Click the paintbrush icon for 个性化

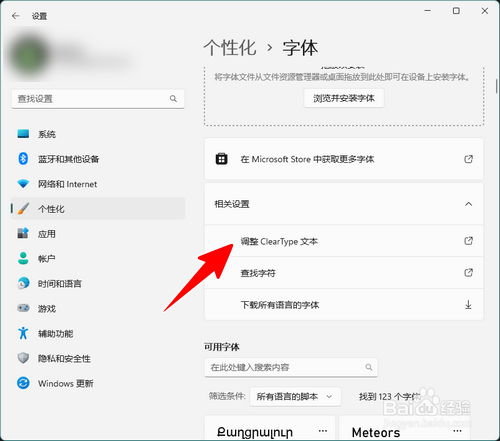[x=23, y=209]
